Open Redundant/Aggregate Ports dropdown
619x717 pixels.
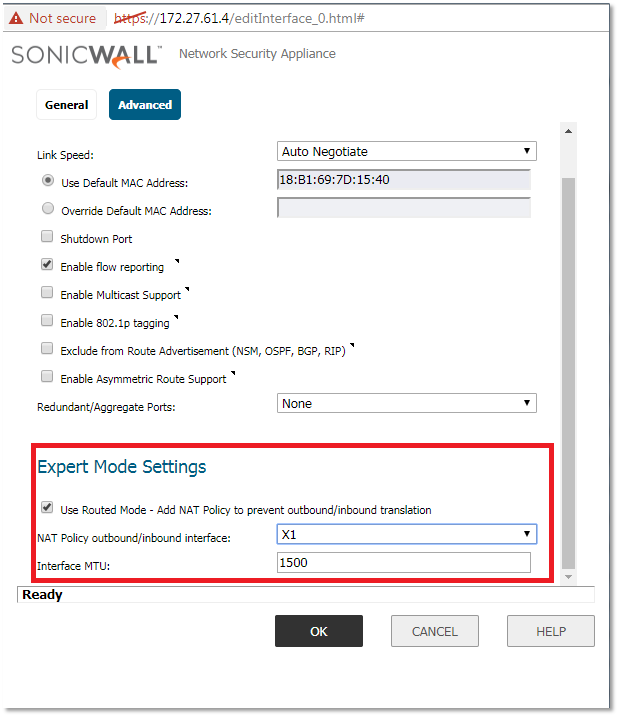(x=406, y=403)
